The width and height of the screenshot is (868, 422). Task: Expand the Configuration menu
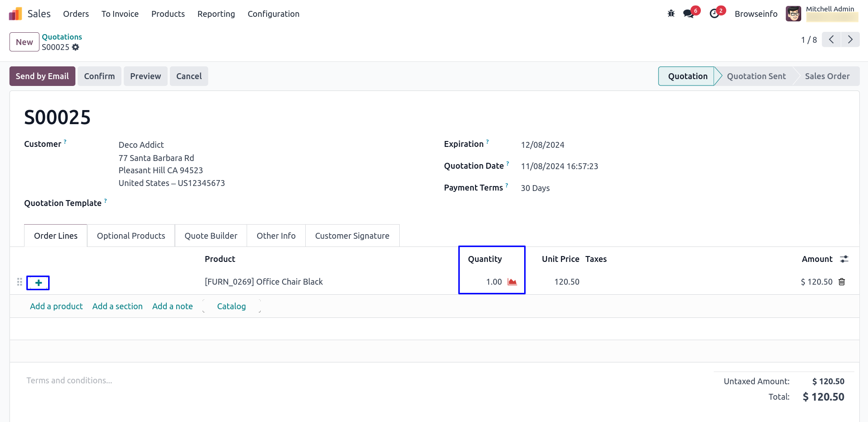[273, 14]
